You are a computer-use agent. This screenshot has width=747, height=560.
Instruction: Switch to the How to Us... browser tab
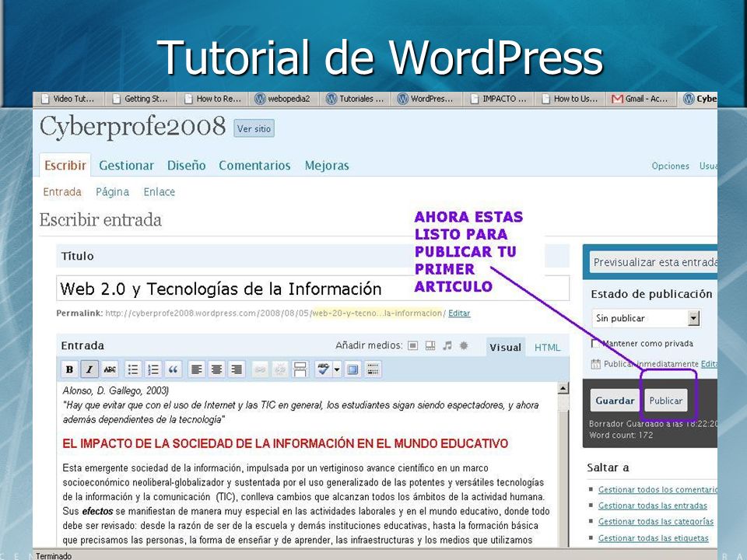tap(570, 99)
